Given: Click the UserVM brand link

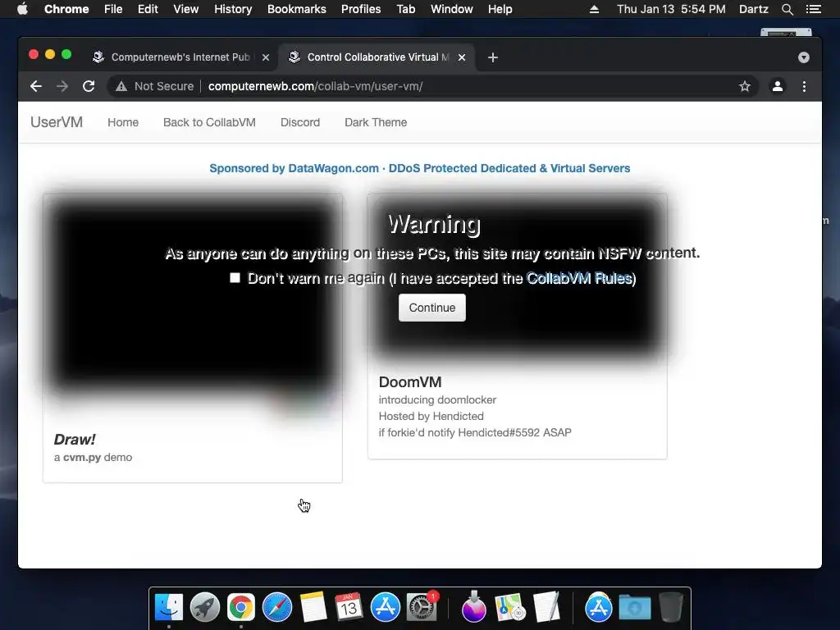Looking at the screenshot, I should [x=57, y=122].
